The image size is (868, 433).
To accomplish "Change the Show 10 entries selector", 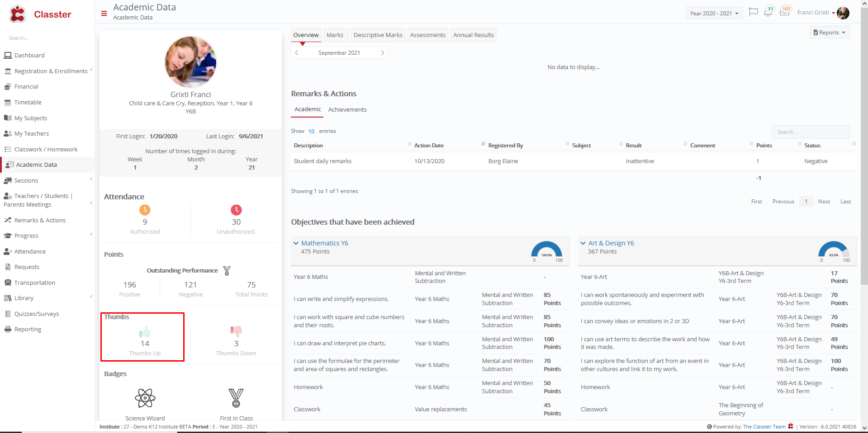I will pos(311,131).
